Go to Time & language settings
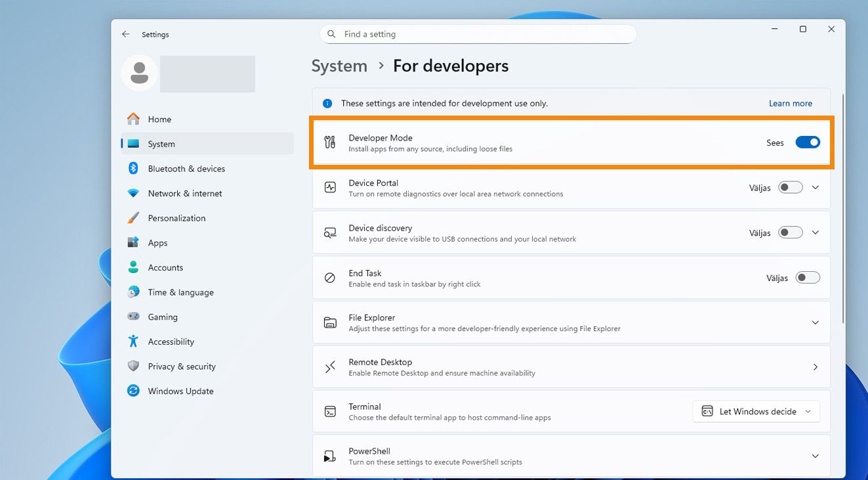The width and height of the screenshot is (868, 480). coord(180,292)
